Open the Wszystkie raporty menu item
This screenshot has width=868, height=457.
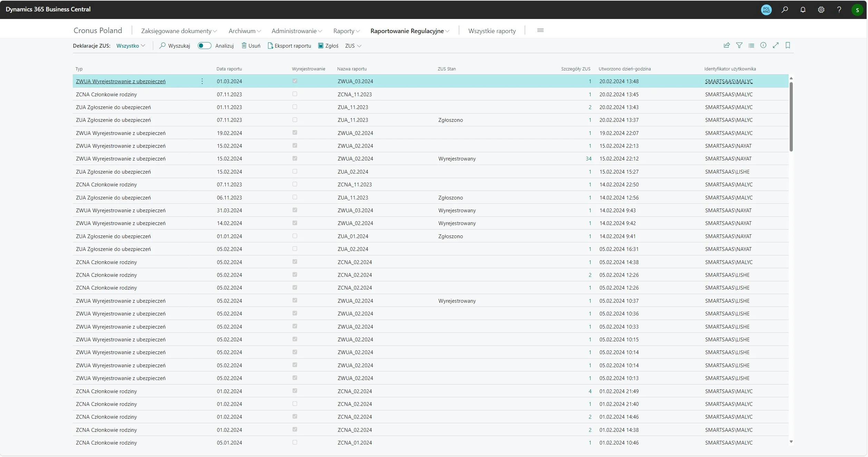point(492,31)
